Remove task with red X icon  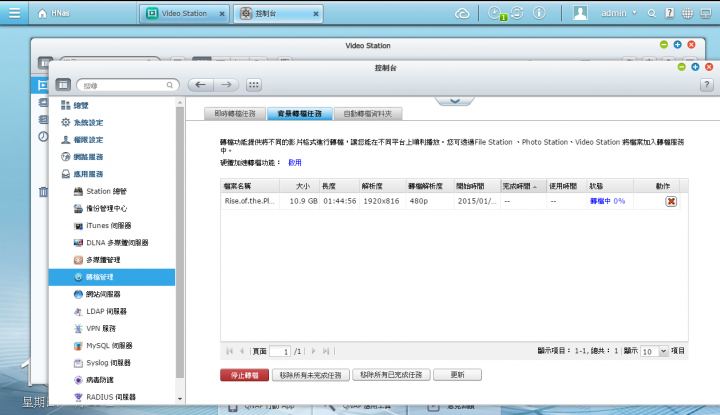[x=671, y=201]
